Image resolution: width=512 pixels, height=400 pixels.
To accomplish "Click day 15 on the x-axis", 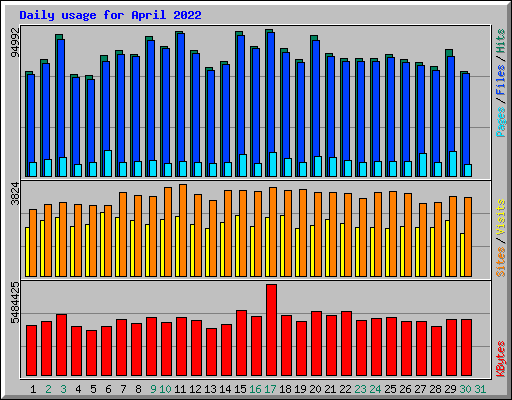I will (240, 389).
